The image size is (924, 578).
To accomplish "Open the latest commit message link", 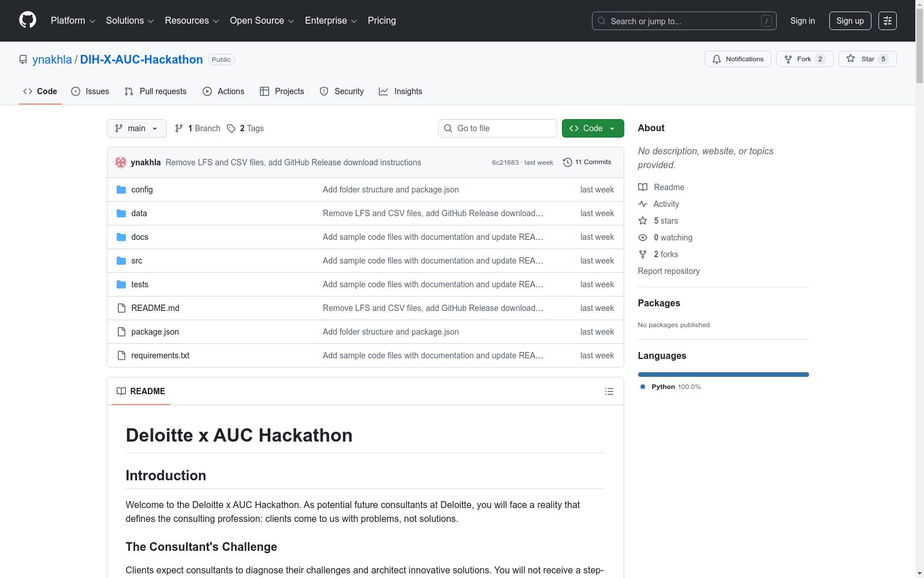I will pos(293,162).
